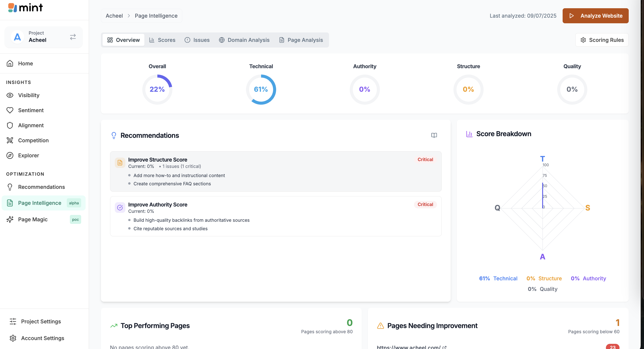Click Acheel in the breadcrumb
Screen dimensions: 644x349
(114, 16)
